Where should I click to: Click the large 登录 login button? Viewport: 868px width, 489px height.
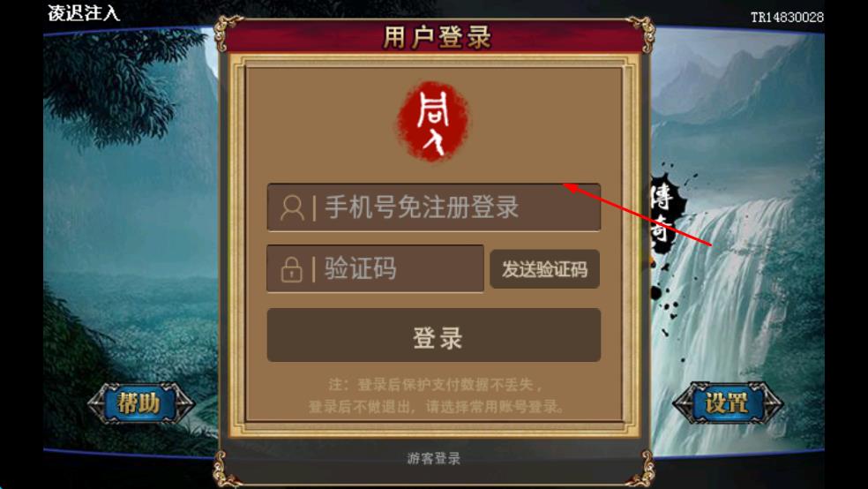tap(434, 335)
